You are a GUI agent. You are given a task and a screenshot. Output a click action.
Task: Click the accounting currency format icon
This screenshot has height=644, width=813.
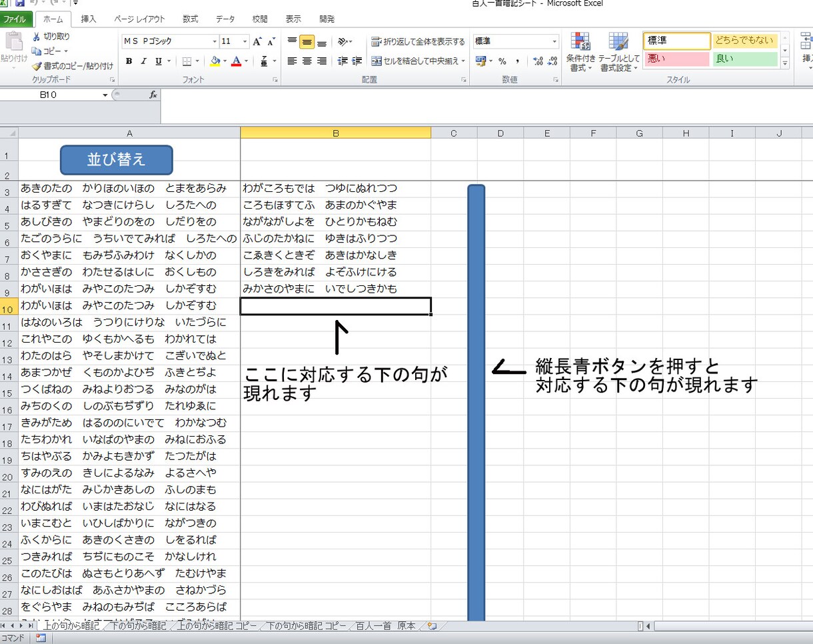(481, 61)
